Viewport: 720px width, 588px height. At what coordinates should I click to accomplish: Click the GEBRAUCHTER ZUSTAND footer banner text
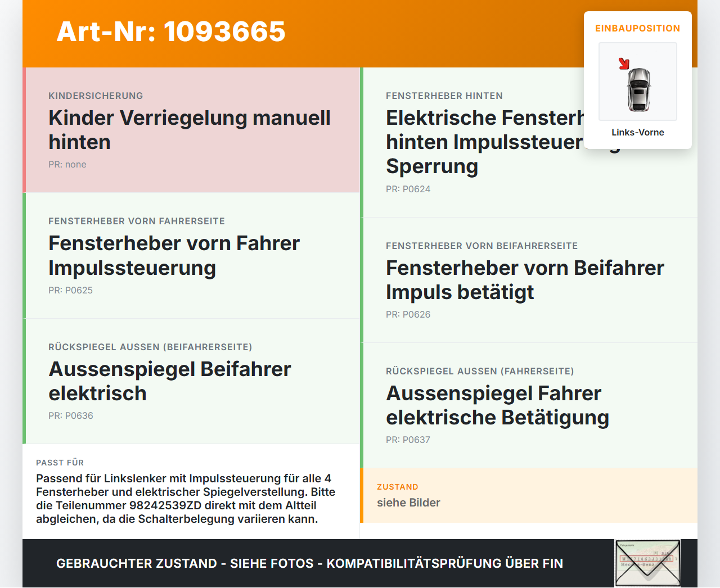(x=309, y=563)
